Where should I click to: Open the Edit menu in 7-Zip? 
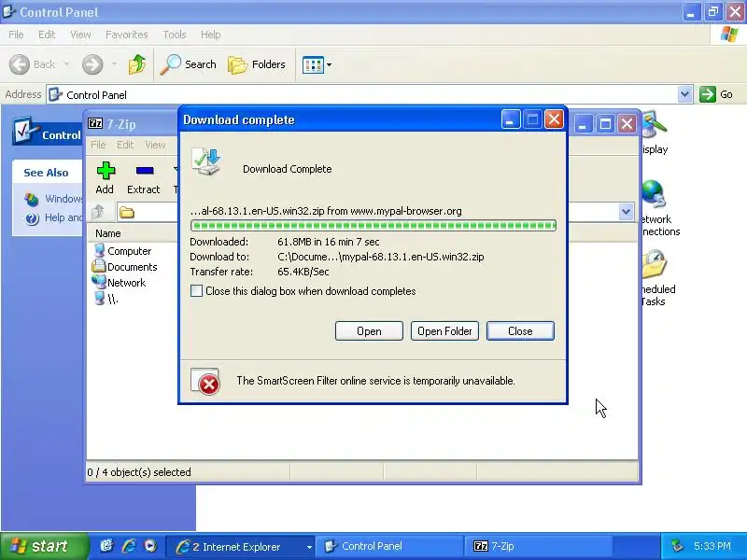(x=125, y=145)
